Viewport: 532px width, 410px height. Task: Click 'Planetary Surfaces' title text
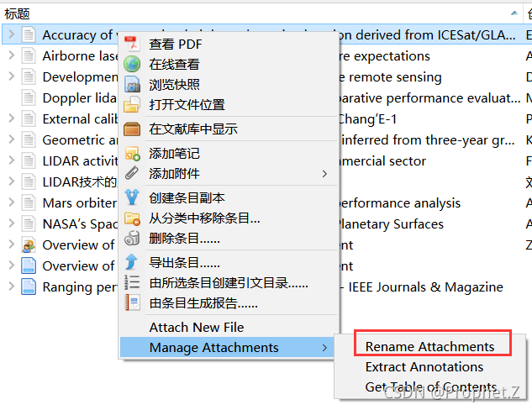point(391,224)
